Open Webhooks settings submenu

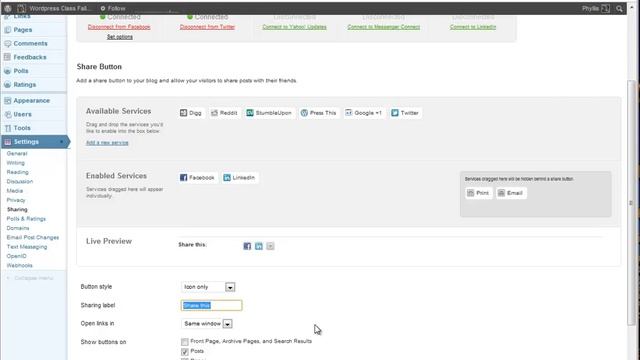19,266
